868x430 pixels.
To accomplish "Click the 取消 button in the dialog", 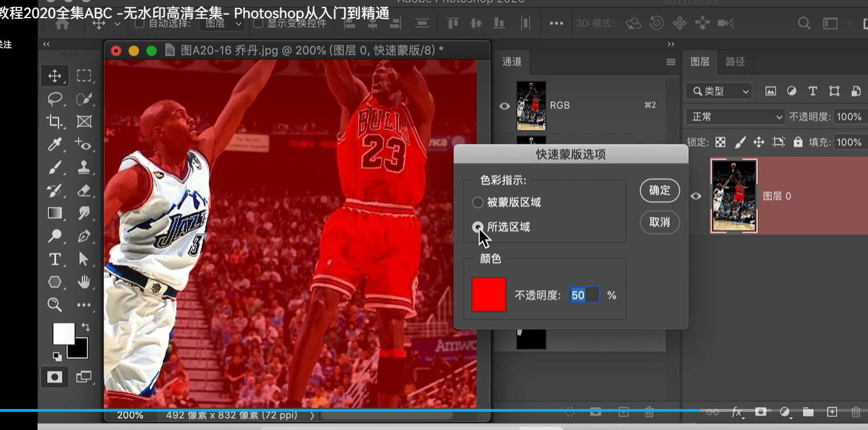I will (x=659, y=222).
